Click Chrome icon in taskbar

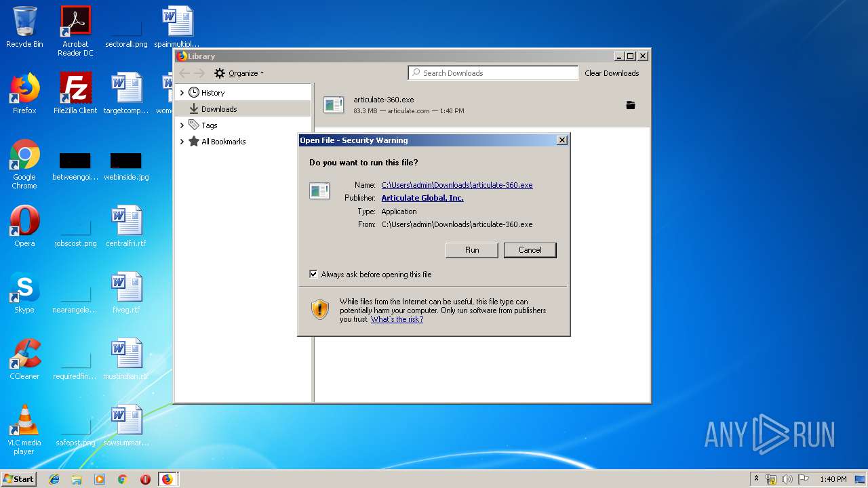[122, 479]
